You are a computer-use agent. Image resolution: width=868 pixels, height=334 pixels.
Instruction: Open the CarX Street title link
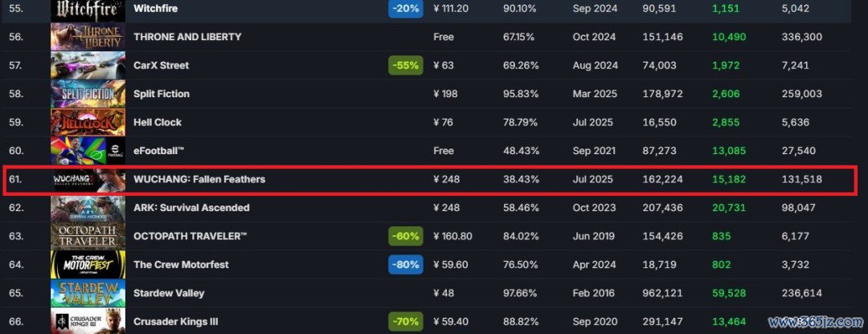(161, 65)
